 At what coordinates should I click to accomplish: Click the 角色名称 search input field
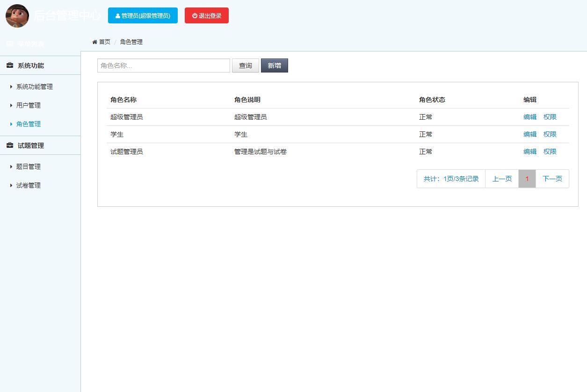coord(163,65)
